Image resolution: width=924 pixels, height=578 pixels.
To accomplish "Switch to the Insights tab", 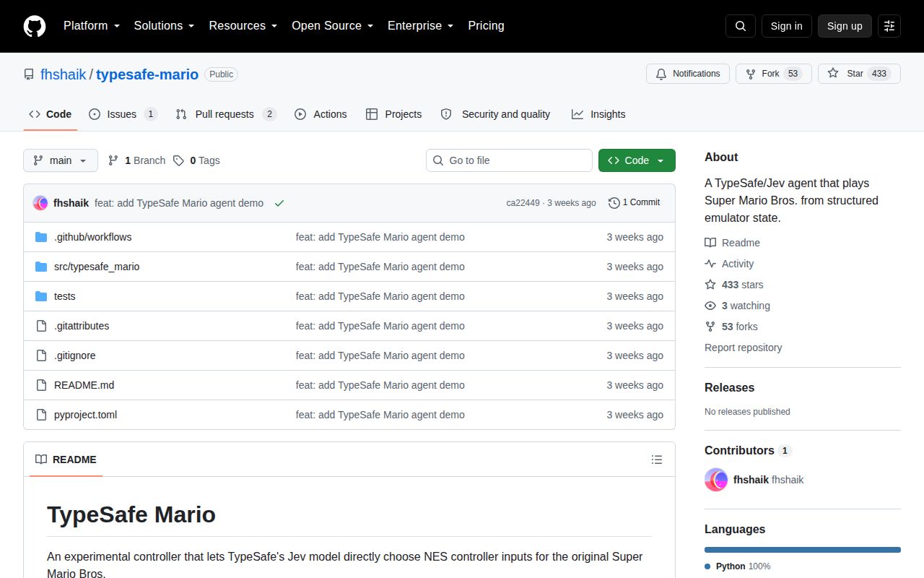I will [x=598, y=114].
